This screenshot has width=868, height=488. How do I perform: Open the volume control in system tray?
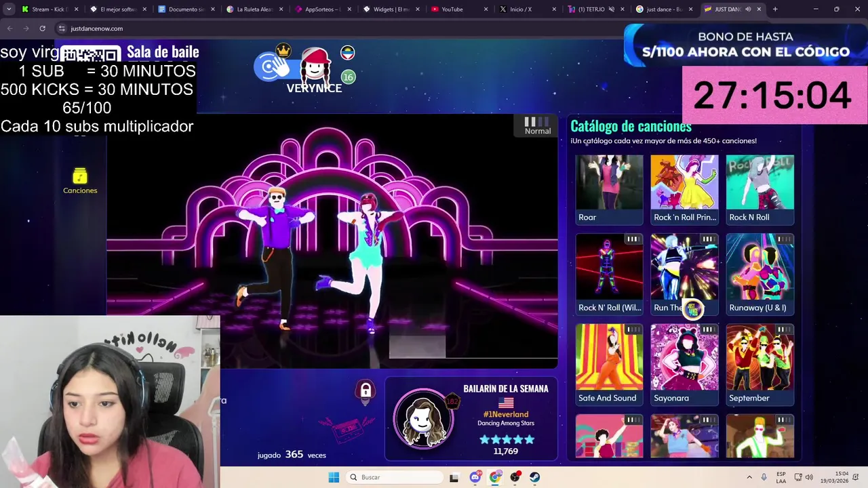808,477
